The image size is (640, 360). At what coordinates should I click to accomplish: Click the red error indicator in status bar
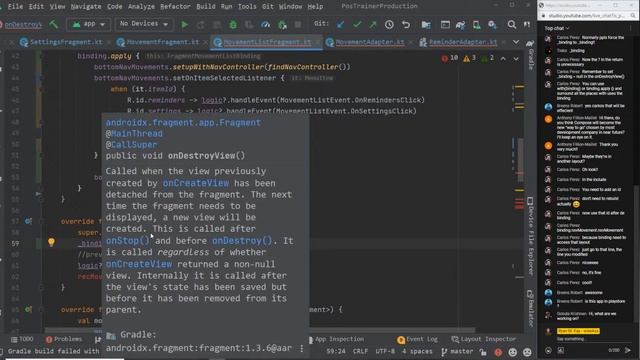click(498, 351)
